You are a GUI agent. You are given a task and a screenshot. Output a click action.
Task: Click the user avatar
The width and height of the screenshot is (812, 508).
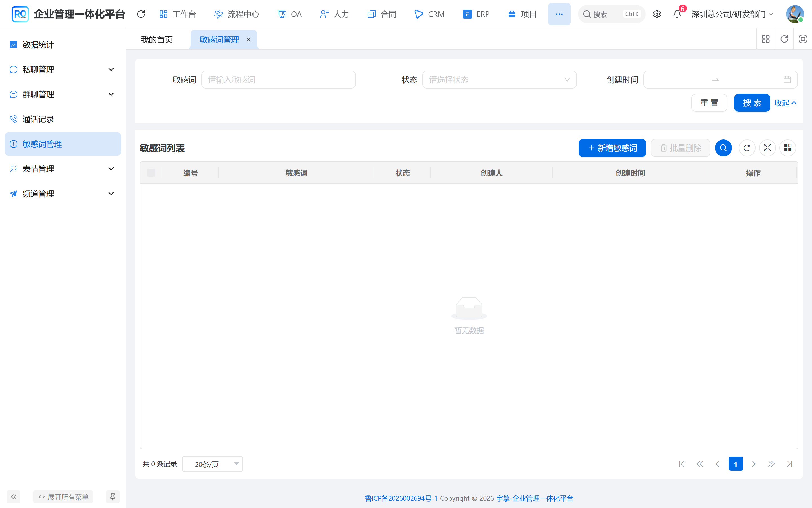coord(795,14)
